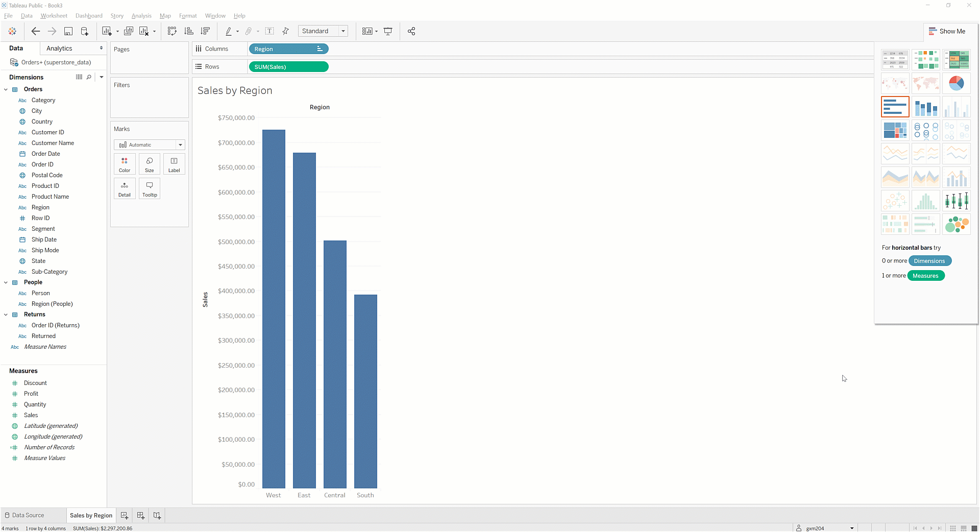Viewport: 980px width, 532px height.
Task: Toggle Show Mark Labels in the toolbar
Action: coord(269,31)
